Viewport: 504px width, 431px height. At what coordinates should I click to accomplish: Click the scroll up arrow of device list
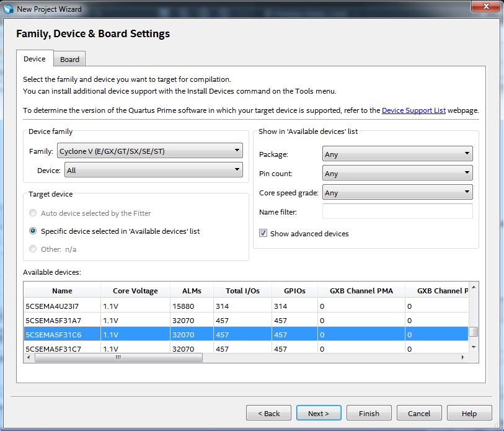point(474,287)
